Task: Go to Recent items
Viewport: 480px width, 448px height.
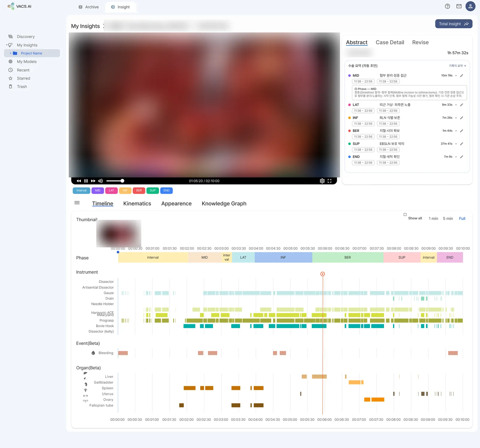Action: coord(23,70)
